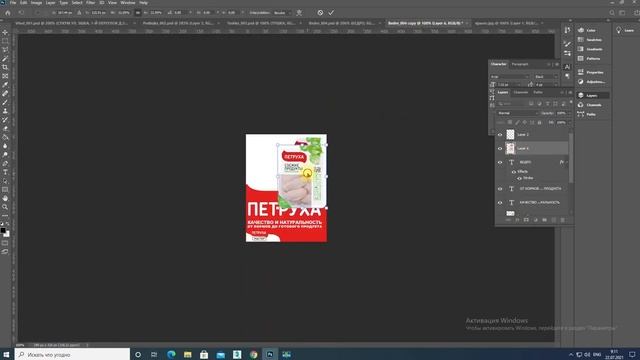Select the Rectangular Marquee tool

point(5,41)
